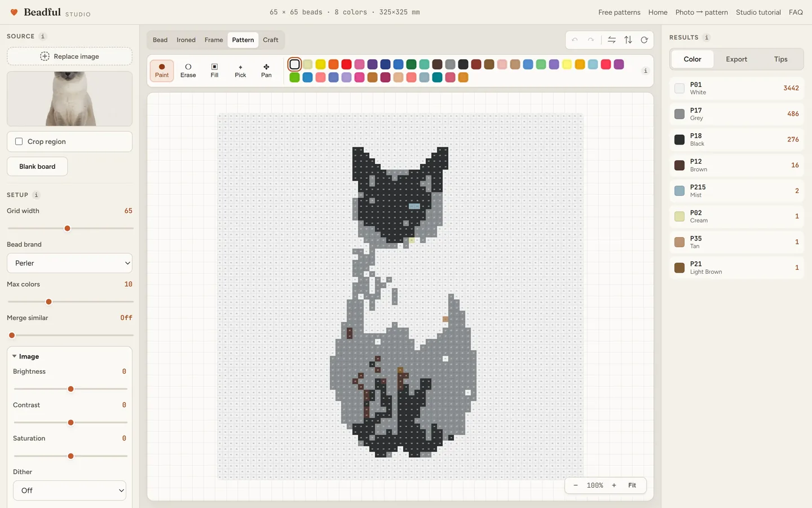Open the Studio tutorial link
The height and width of the screenshot is (508, 812).
pyautogui.click(x=758, y=12)
